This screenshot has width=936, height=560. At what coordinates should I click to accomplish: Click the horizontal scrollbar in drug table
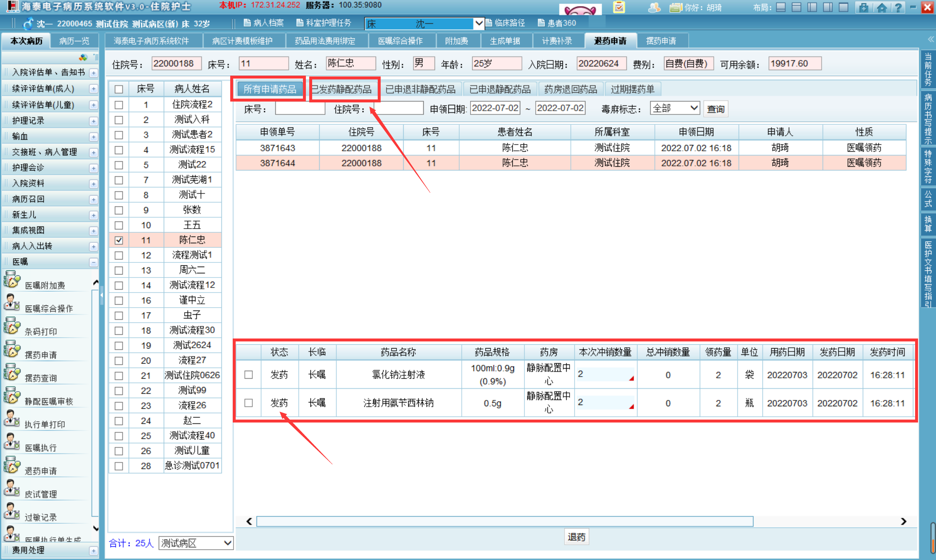coord(504,521)
